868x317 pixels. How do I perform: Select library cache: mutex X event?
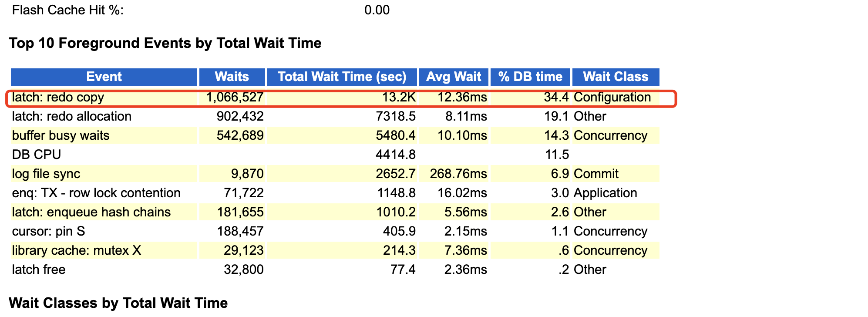(77, 250)
